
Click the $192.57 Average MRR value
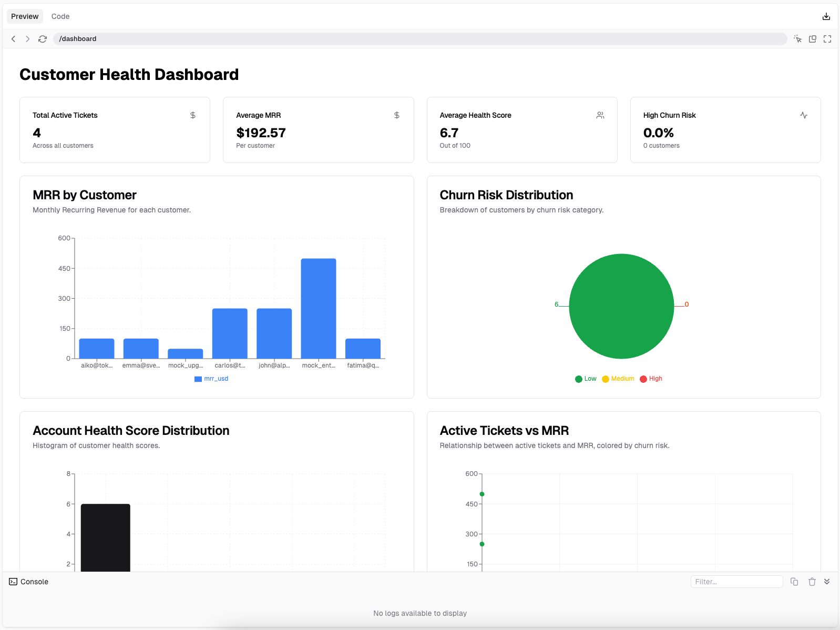261,133
